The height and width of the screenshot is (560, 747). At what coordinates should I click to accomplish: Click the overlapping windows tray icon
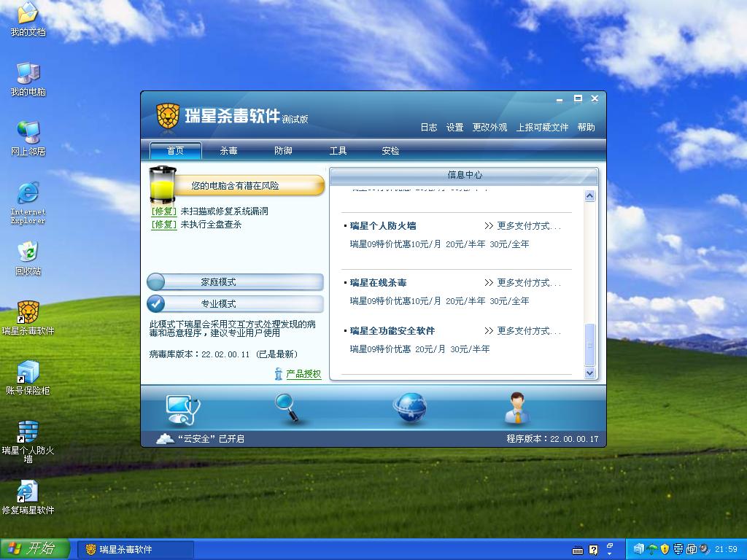pyautogui.click(x=692, y=550)
